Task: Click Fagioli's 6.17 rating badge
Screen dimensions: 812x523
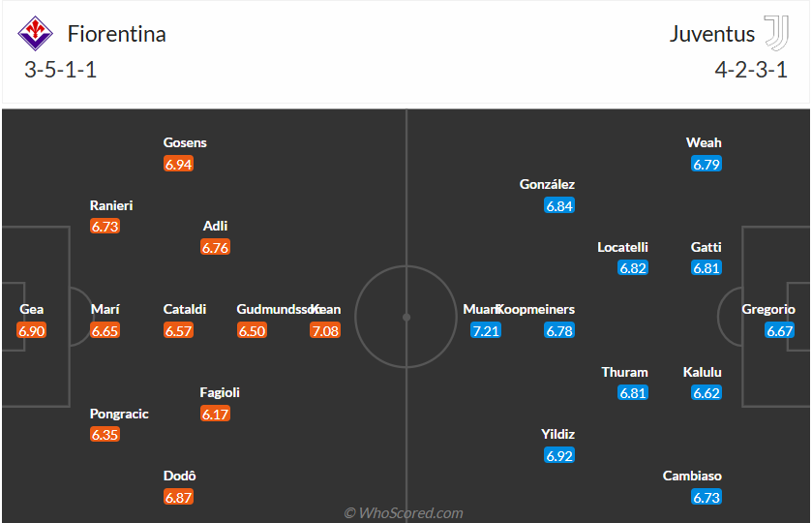Action: coord(215,415)
